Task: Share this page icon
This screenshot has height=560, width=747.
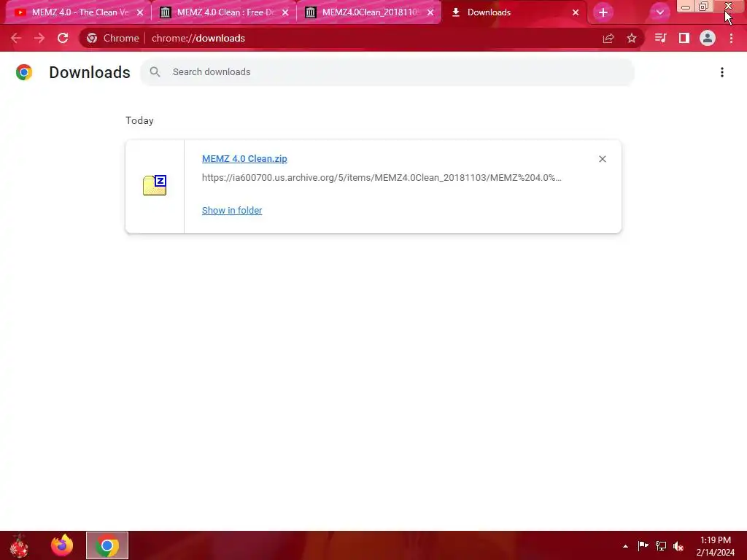Action: click(x=608, y=38)
